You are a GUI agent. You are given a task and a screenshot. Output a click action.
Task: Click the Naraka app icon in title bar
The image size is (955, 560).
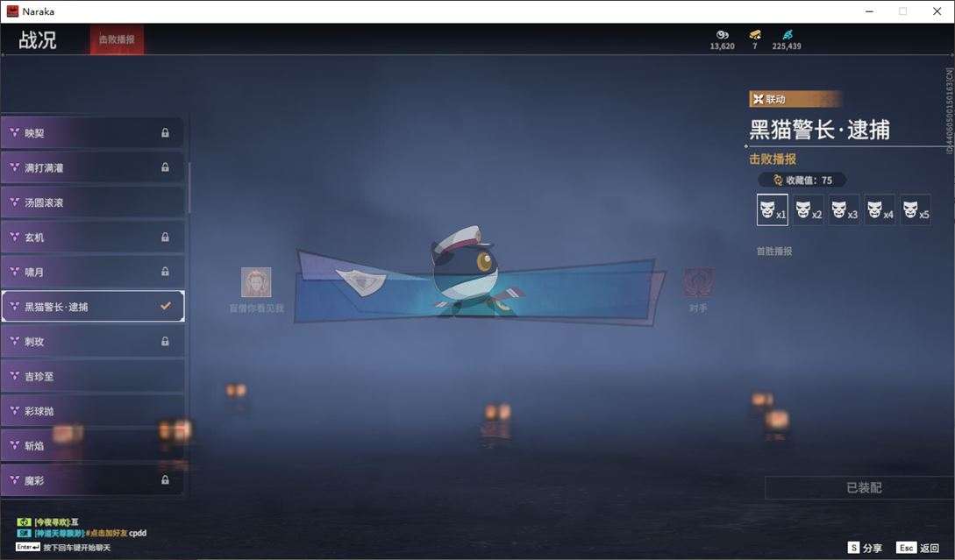pos(12,11)
